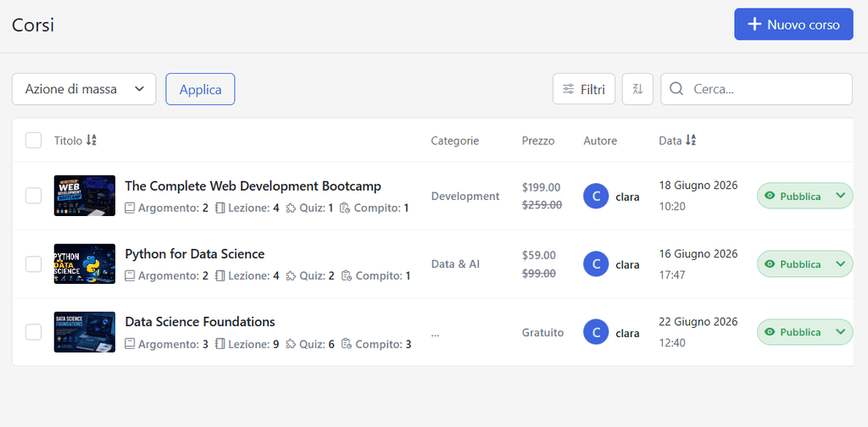Click the Corsi page heading
868x427 pixels.
pos(33,25)
